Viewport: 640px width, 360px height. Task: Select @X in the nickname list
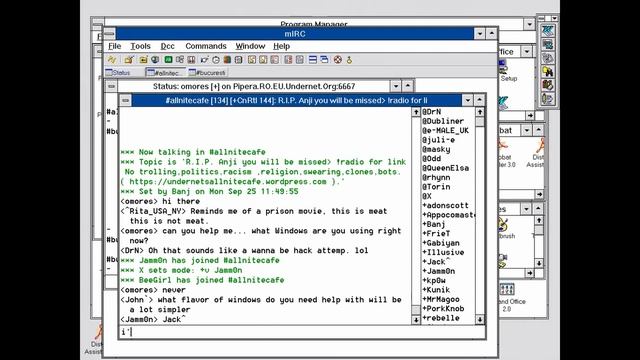[427, 196]
